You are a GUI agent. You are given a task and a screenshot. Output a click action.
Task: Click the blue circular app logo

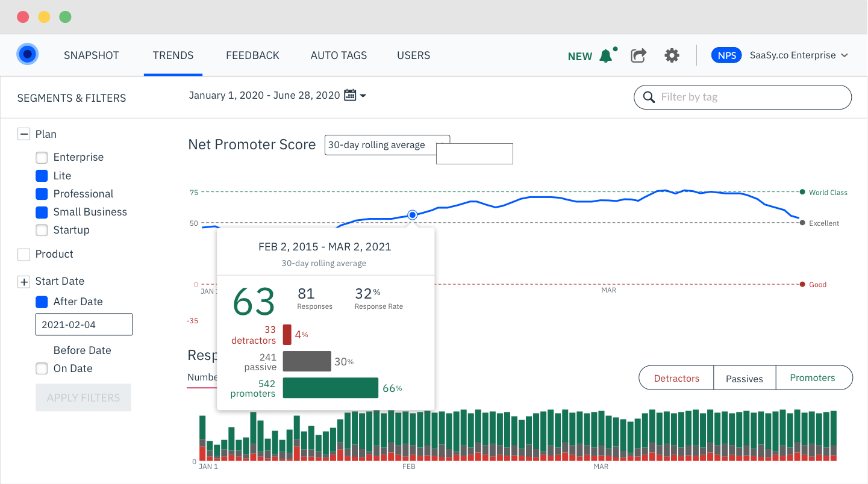(27, 55)
